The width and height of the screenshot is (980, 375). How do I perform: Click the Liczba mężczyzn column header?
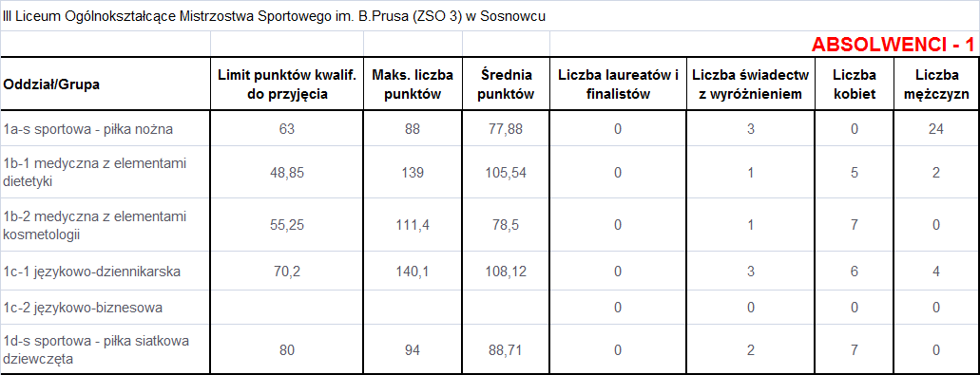[x=935, y=84]
